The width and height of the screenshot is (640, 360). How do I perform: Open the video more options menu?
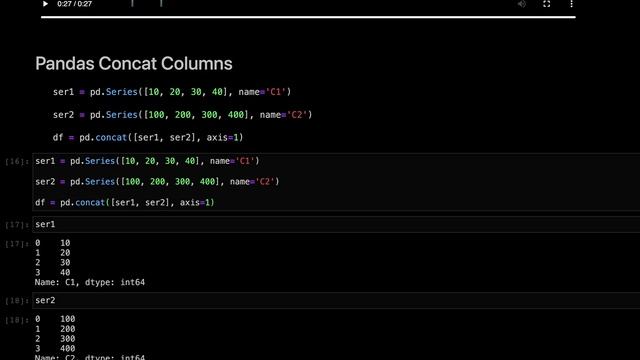571,4
